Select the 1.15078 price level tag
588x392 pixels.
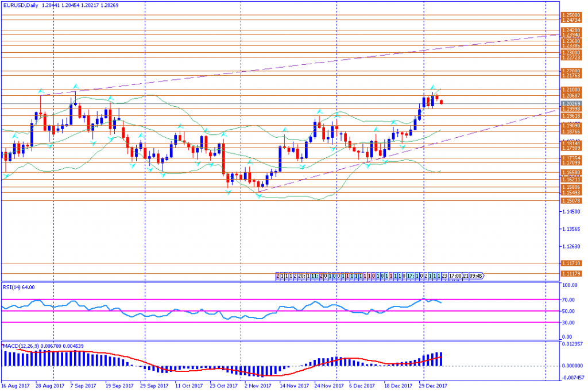tap(571, 201)
